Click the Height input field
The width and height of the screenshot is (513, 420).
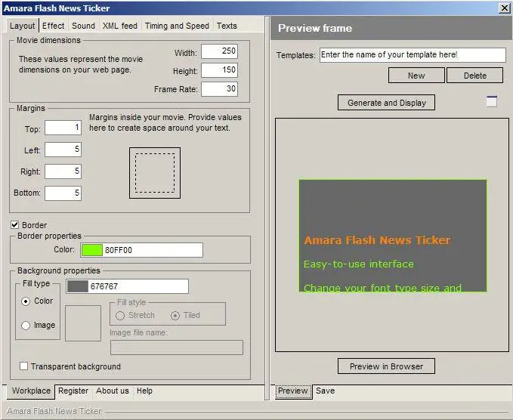coord(219,70)
